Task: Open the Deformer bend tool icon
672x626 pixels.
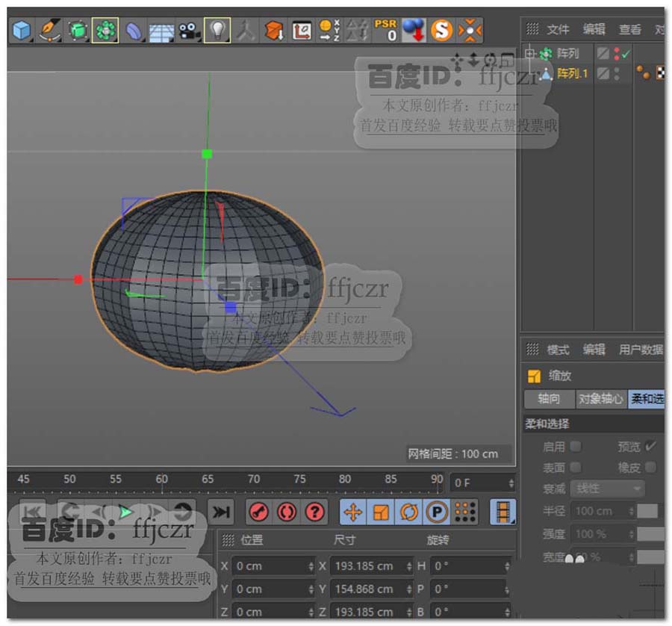Action: click(134, 31)
